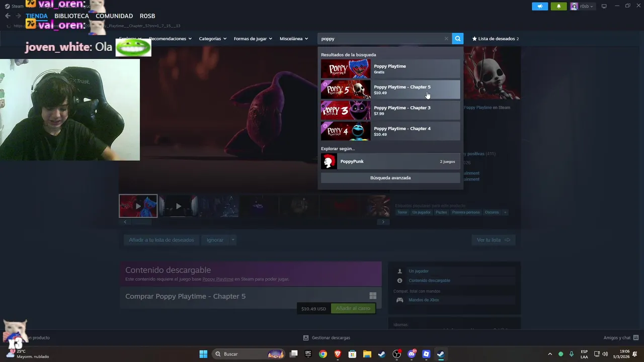Open Lista de deseados
This screenshot has height=362, width=644.
tap(495, 39)
